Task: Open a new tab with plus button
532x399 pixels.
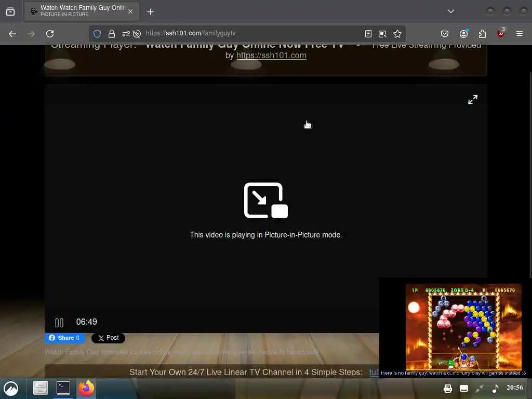Action: pyautogui.click(x=150, y=12)
